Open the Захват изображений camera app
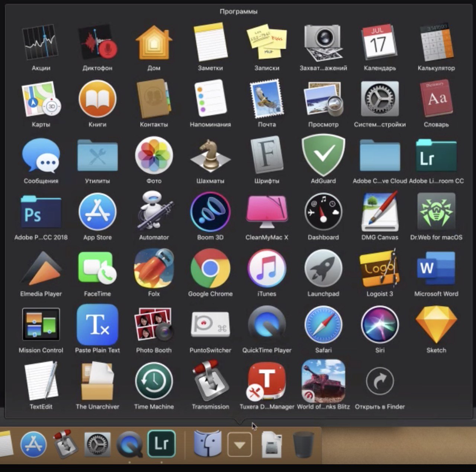 tap(324, 42)
